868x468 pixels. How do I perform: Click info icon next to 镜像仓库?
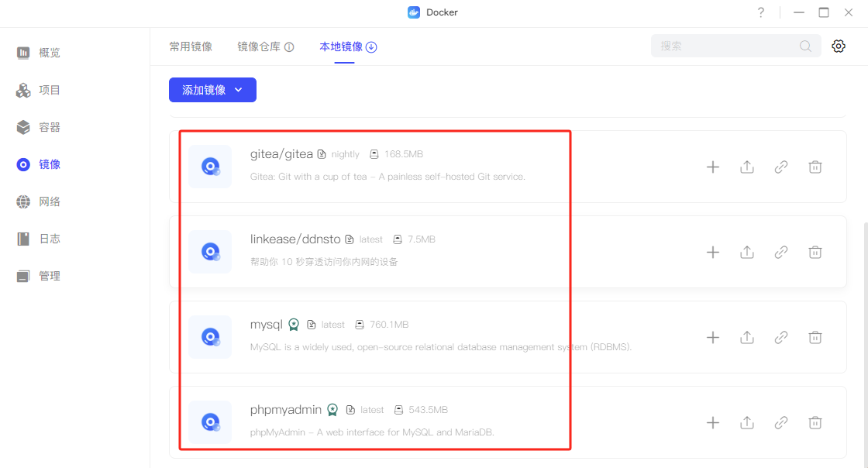click(x=289, y=47)
